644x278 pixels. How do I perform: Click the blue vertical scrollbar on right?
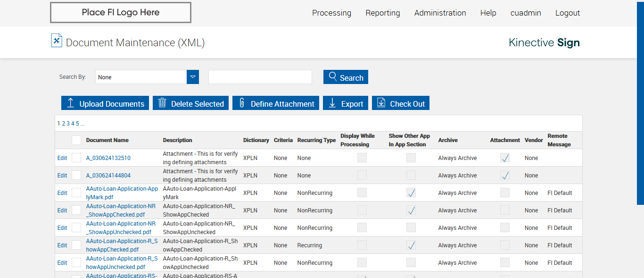click(x=640, y=102)
